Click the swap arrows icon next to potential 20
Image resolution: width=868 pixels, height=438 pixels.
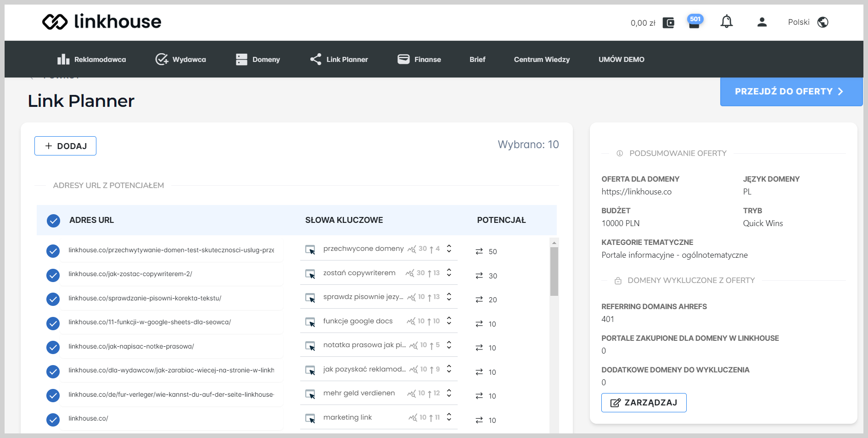479,299
